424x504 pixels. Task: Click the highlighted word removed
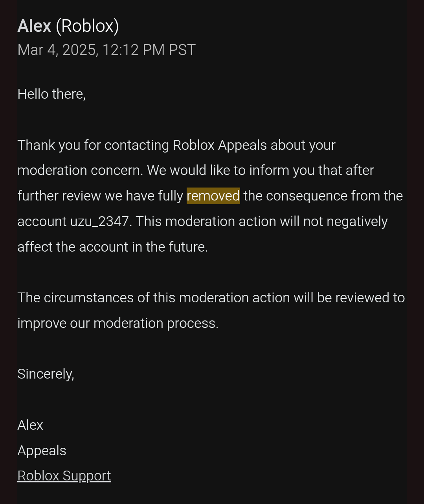tap(213, 196)
